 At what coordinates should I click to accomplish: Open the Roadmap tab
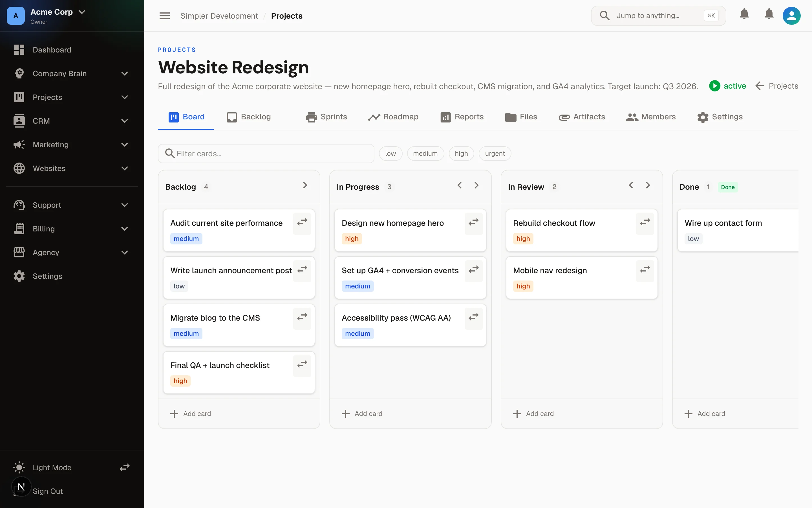393,117
